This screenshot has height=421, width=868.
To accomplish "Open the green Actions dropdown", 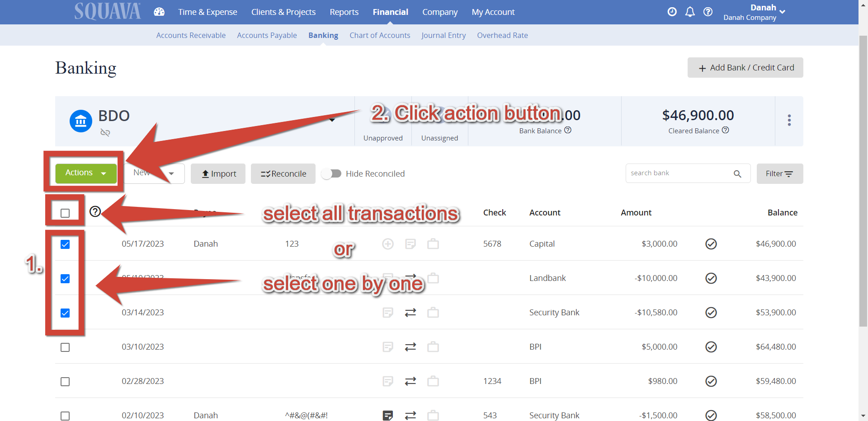I will (x=85, y=173).
